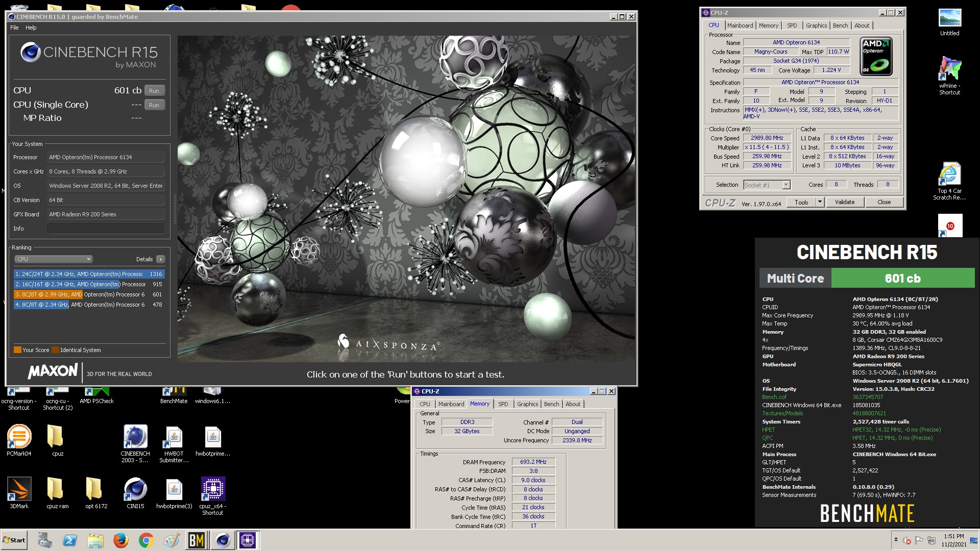Screen dimensions: 980x551
Task: Switch to Mainboard tab in lower CPU-Z window
Action: tap(451, 404)
